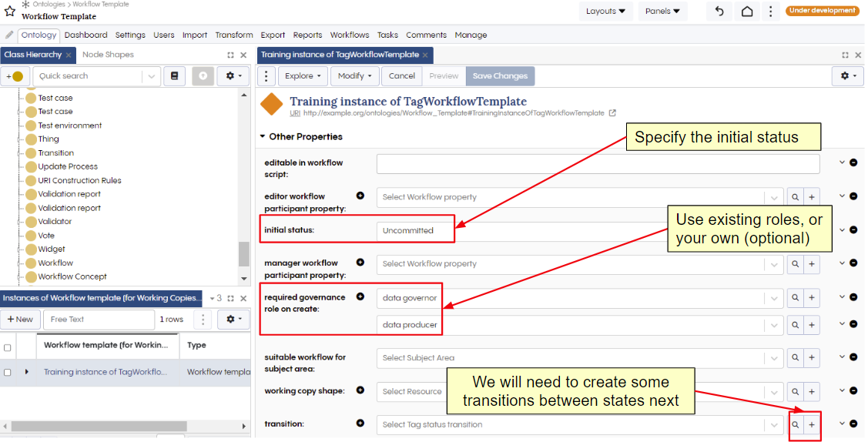Search for editor workflow participant property value

[x=795, y=197]
